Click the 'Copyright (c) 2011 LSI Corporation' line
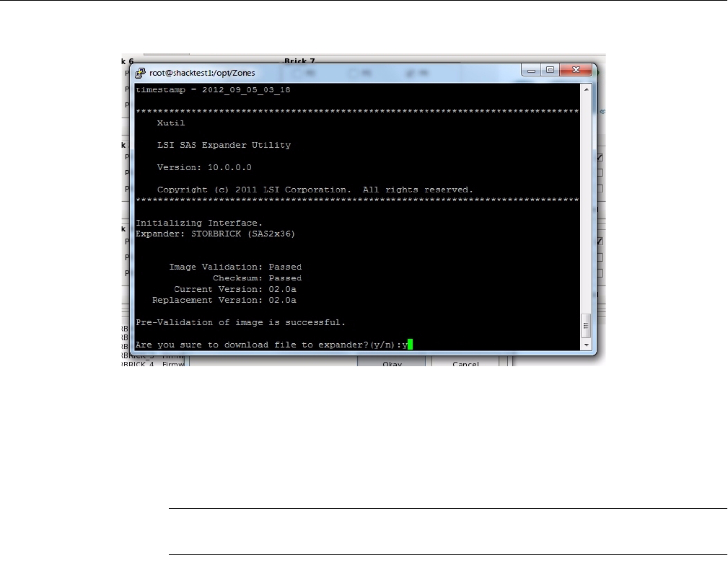Viewport: 728px width, 563px height. (315, 190)
